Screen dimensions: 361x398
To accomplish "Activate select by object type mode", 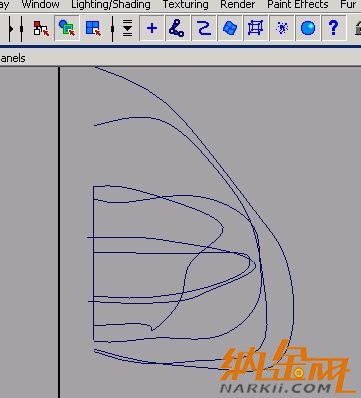I will click(67, 28).
